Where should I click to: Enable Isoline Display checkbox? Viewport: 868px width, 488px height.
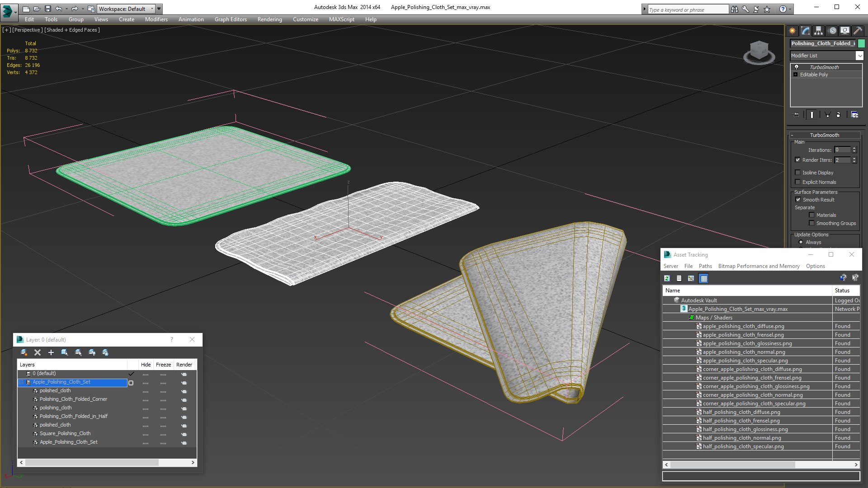[798, 173]
